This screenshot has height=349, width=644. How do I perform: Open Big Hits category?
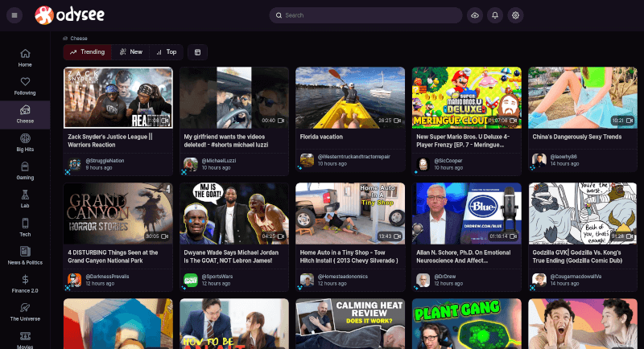pyautogui.click(x=25, y=142)
